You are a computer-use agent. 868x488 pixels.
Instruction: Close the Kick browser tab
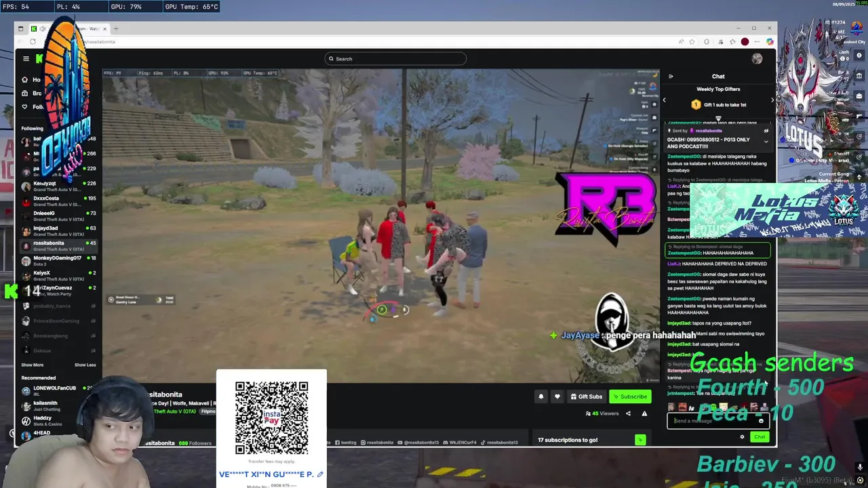[x=104, y=28]
